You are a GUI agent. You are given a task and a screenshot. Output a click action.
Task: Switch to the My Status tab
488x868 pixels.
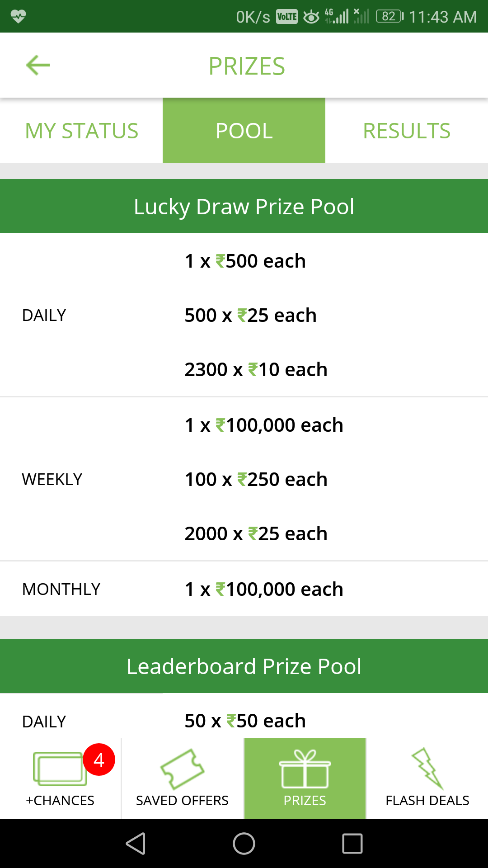point(81,131)
